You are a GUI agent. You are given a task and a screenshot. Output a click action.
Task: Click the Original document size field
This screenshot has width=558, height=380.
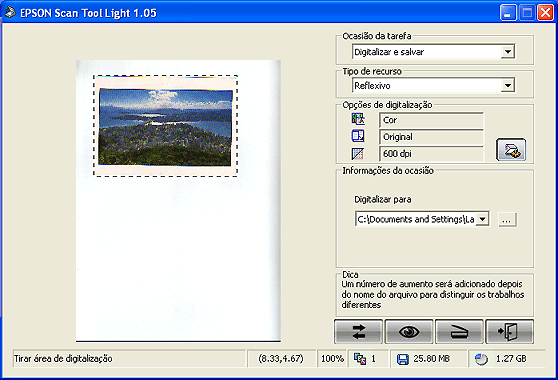click(x=431, y=137)
